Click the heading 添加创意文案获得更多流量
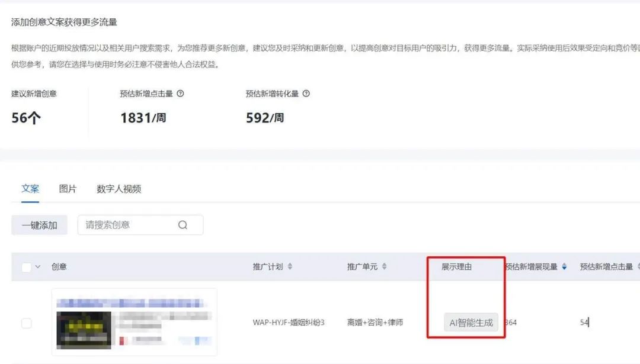 (64, 22)
